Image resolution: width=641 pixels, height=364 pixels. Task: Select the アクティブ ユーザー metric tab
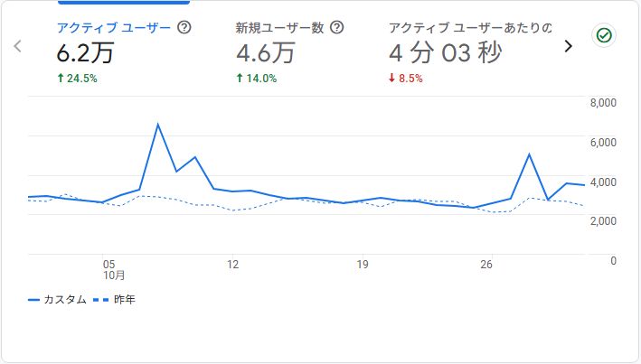click(113, 28)
